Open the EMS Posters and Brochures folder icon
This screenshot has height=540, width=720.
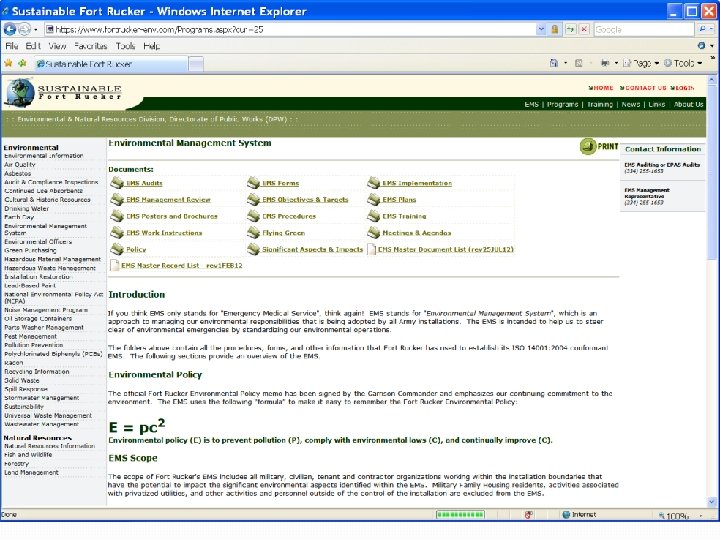117,215
